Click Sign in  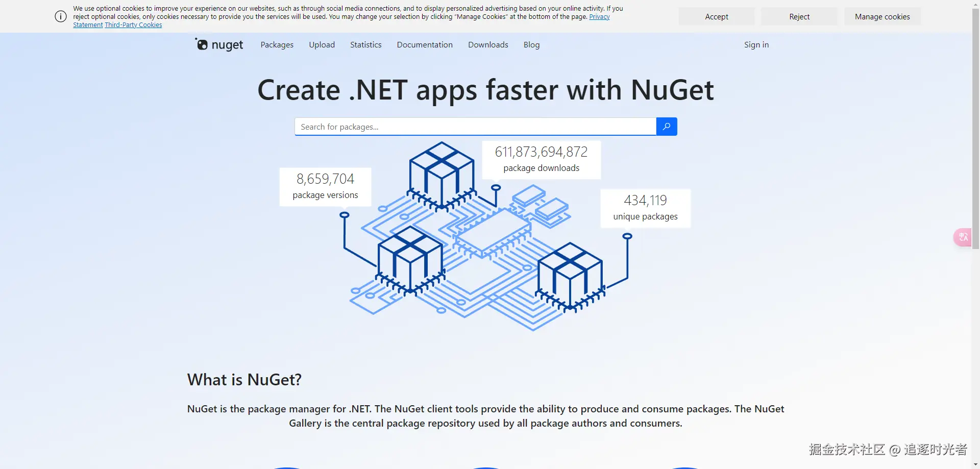pos(756,45)
